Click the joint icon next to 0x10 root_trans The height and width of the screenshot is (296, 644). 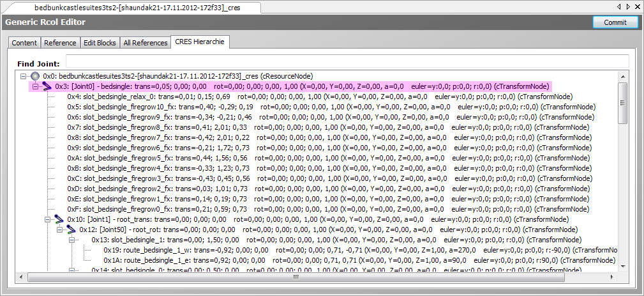tap(60, 219)
